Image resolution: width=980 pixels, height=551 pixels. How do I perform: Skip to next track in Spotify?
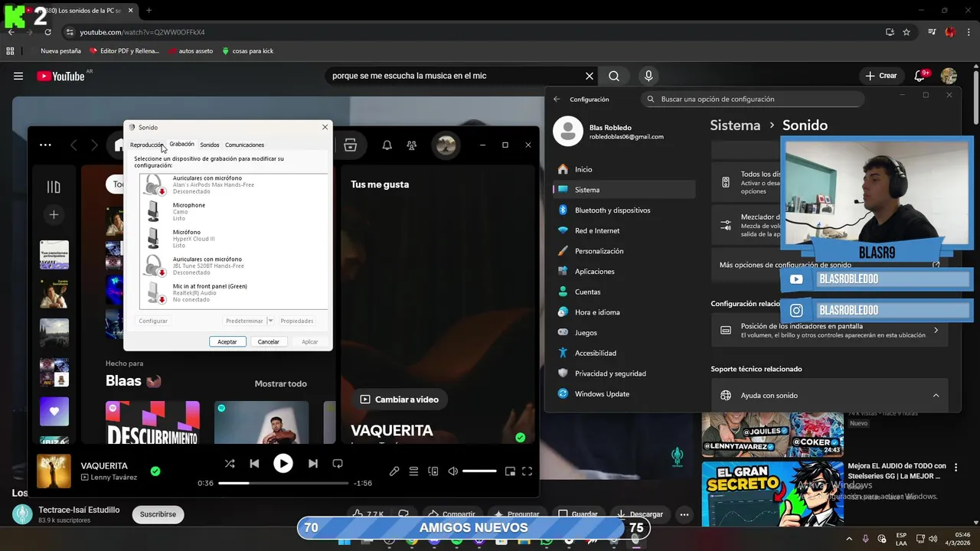pyautogui.click(x=312, y=464)
